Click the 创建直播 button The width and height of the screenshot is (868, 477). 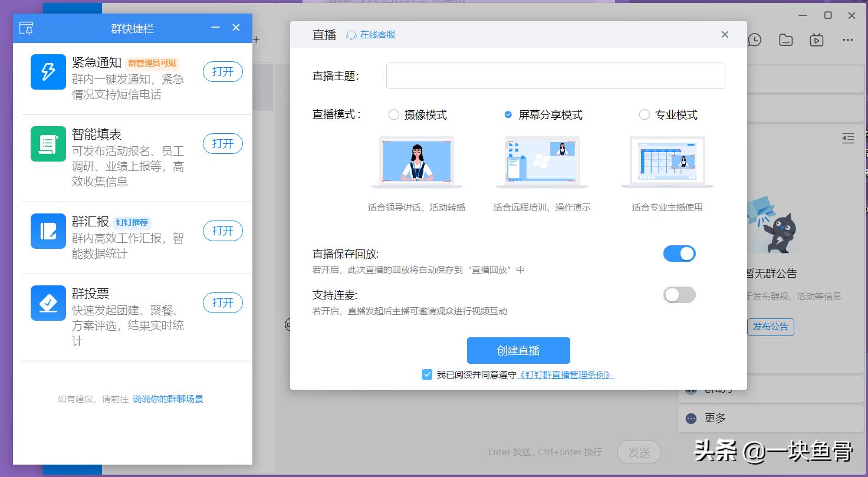518,350
